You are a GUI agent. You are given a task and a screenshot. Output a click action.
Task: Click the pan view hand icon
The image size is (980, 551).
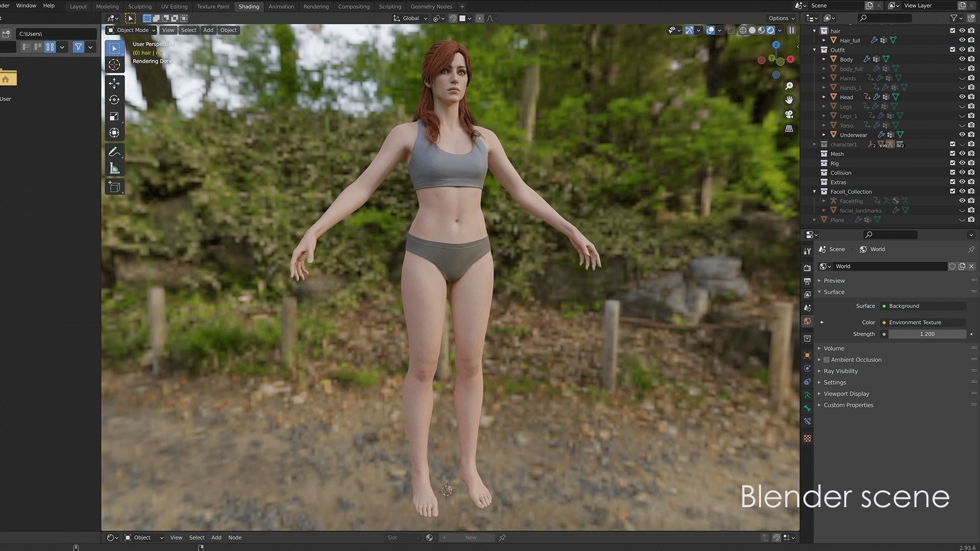coord(789,100)
